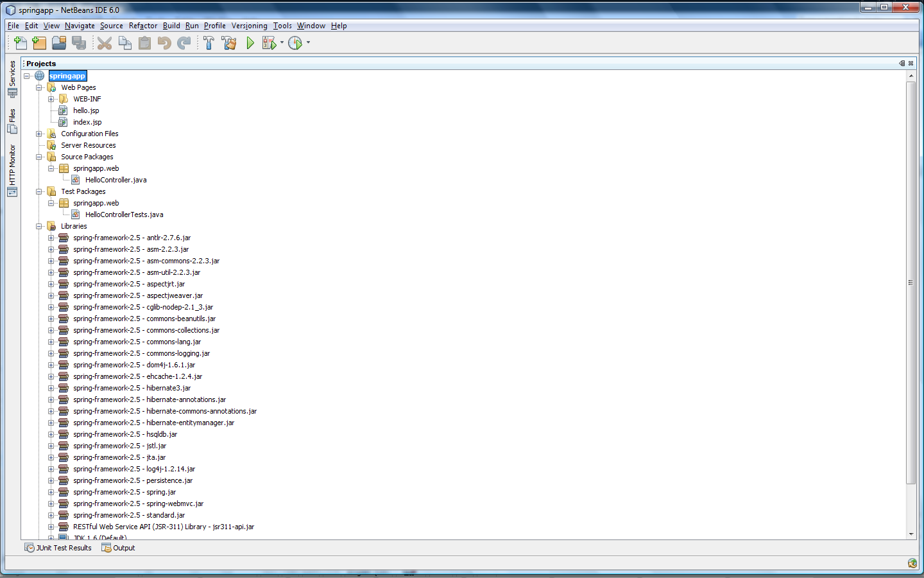Screen dimensions: 924x578
Task: Click the Profile Main Project clock icon
Action: click(295, 43)
